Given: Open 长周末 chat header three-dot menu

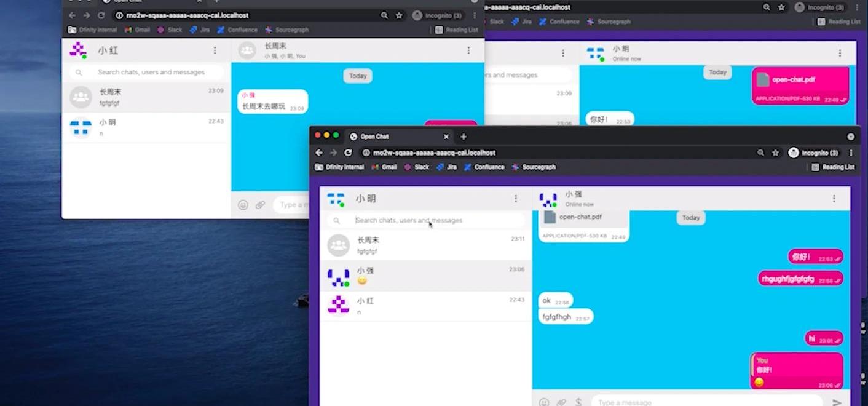Looking at the screenshot, I should click(468, 50).
